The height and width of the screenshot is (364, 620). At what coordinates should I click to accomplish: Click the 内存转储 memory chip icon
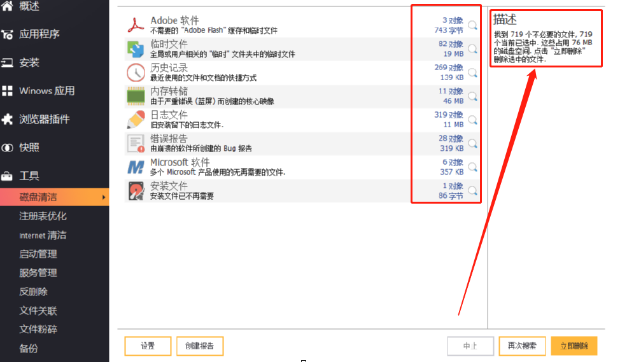(x=136, y=96)
